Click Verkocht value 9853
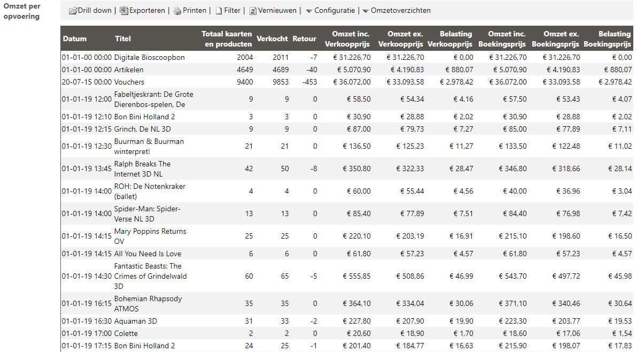Screen dimensions: 644x352 click(281, 82)
